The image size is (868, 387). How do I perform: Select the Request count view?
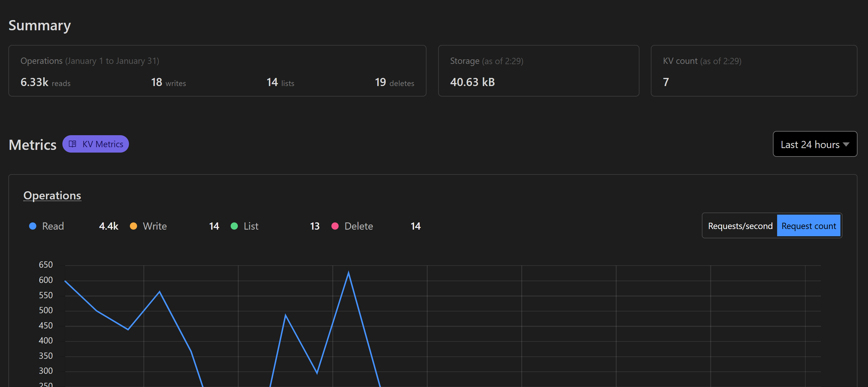[808, 226]
